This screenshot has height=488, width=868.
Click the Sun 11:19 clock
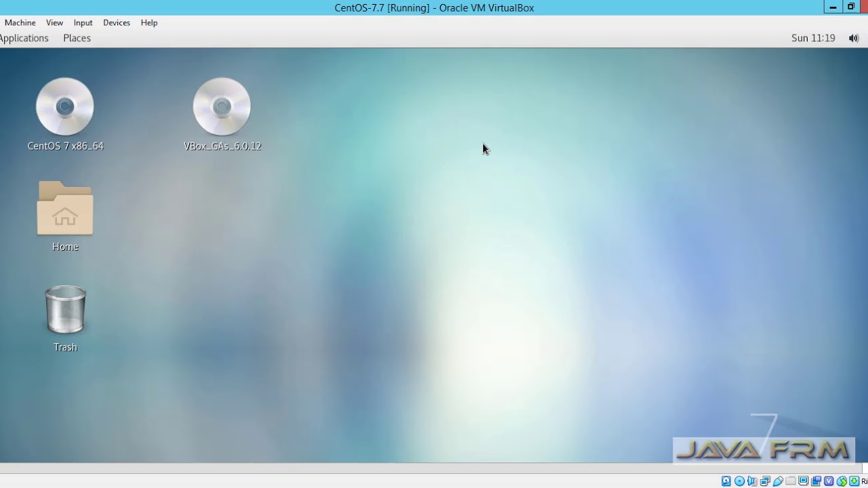click(813, 38)
